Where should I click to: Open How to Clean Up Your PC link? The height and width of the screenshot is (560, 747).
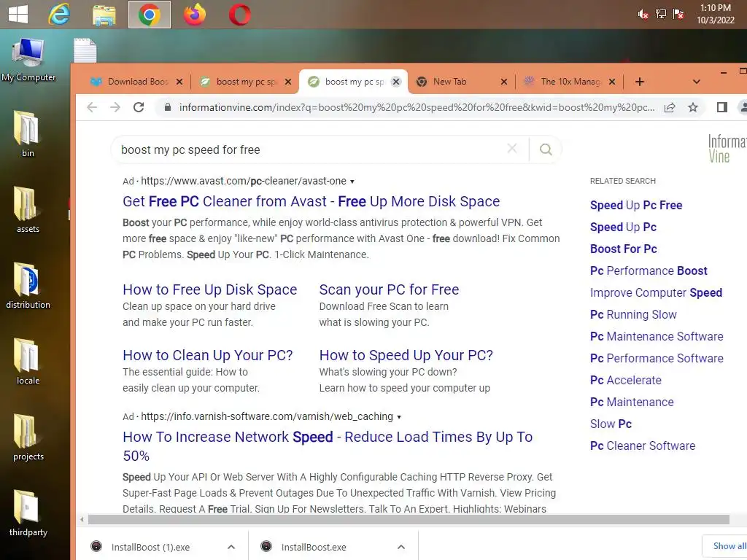[x=208, y=355]
